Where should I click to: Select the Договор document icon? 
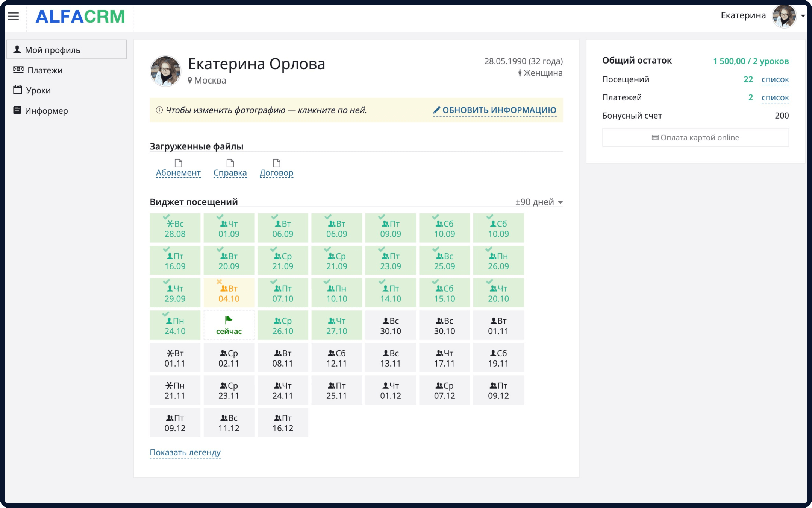click(277, 163)
